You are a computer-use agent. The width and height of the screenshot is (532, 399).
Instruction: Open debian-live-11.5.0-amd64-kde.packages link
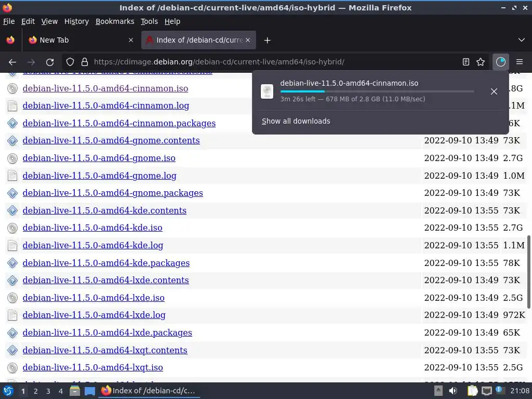106,263
